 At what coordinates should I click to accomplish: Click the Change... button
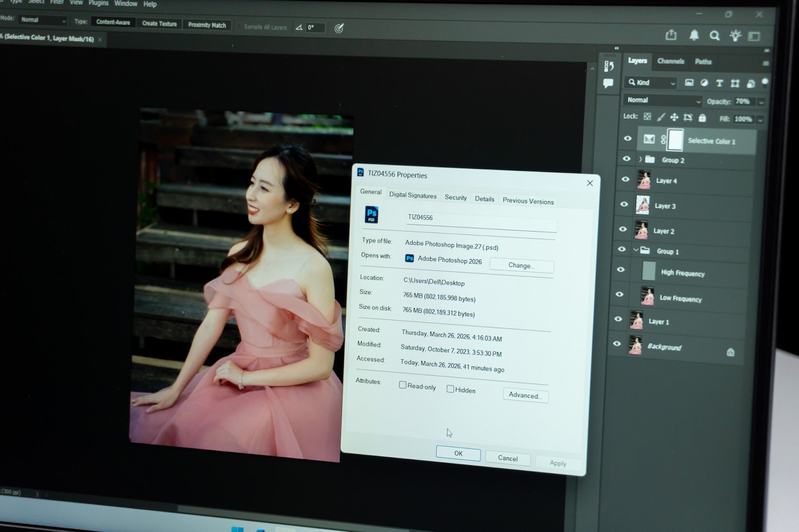click(521, 266)
